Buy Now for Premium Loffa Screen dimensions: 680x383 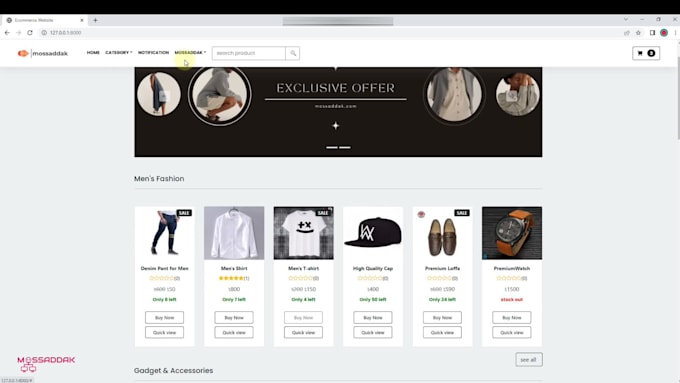tap(442, 318)
